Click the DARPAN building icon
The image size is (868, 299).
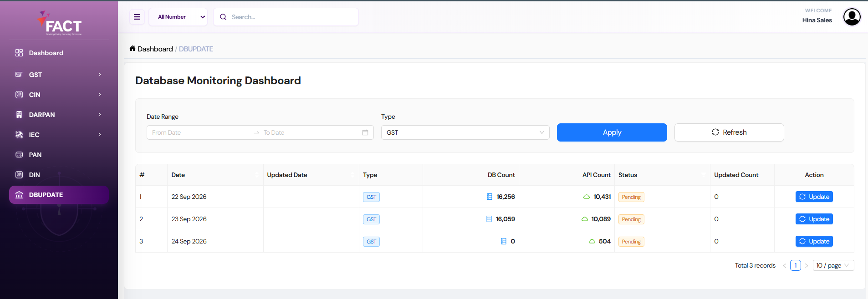19,115
